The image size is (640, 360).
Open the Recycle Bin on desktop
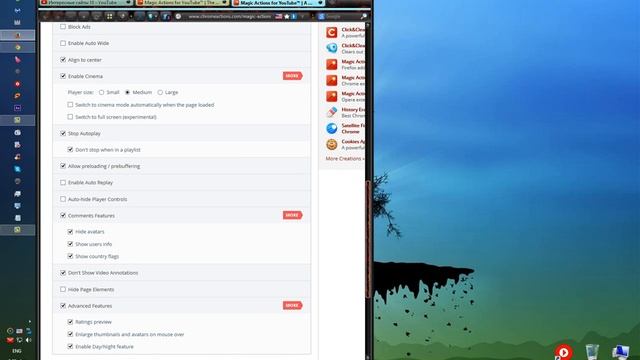592,352
